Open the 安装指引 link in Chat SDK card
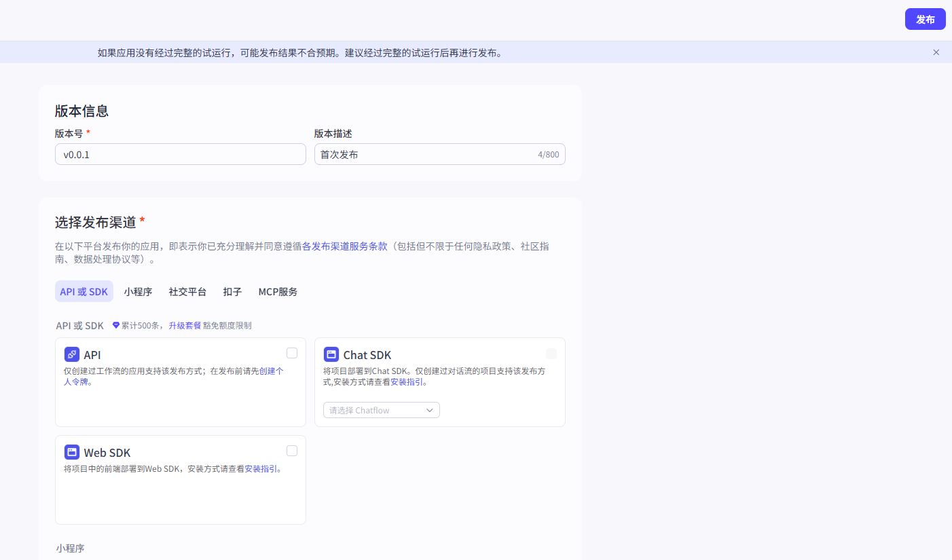The height and width of the screenshot is (560, 952). tap(408, 381)
